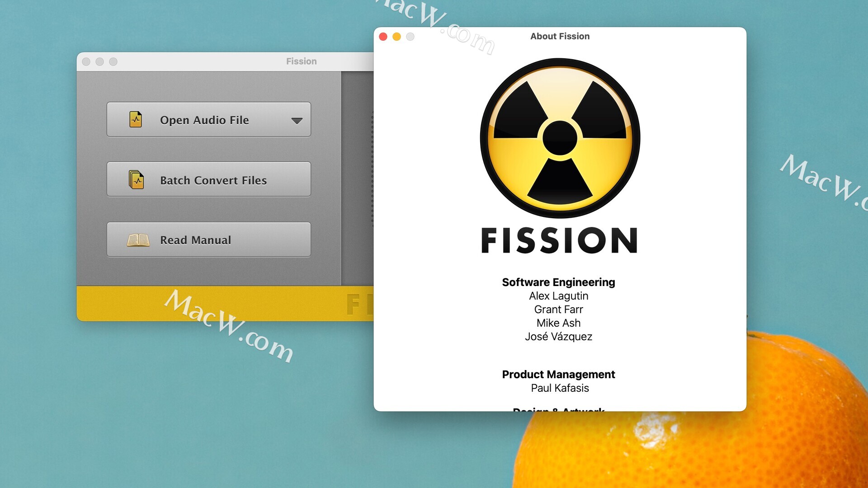This screenshot has height=488, width=868.
Task: Expand the Open Audio File dropdown arrow
Action: click(297, 121)
